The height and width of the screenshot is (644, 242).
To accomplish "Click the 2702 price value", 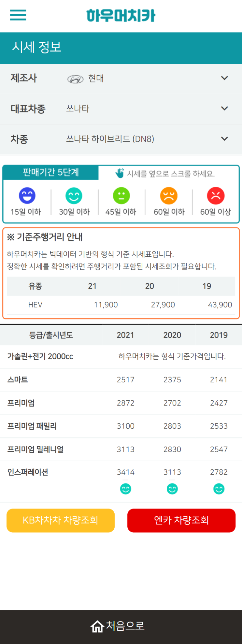I will tap(172, 403).
